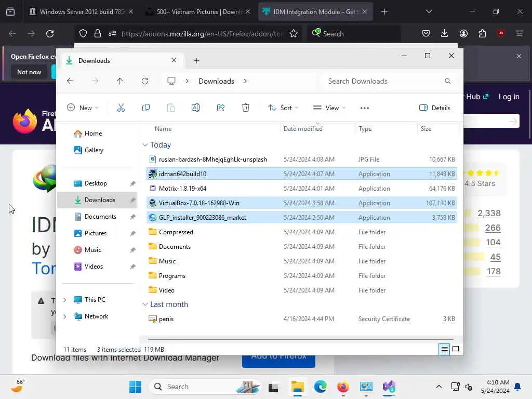Screen dimensions: 532x399
Task: Go back in File Explorer navigation
Action: click(x=70, y=81)
